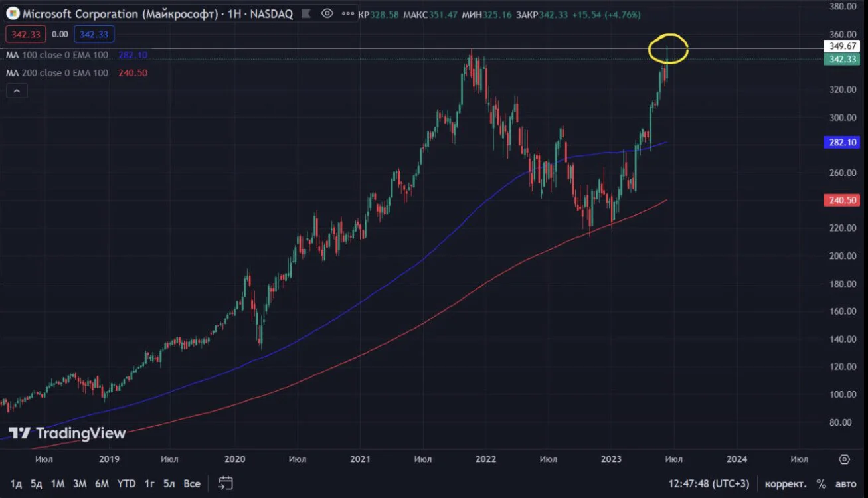Image resolution: width=868 pixels, height=498 pixels.
Task: Click the blue buy price box 342.33
Action: pyautogui.click(x=94, y=34)
